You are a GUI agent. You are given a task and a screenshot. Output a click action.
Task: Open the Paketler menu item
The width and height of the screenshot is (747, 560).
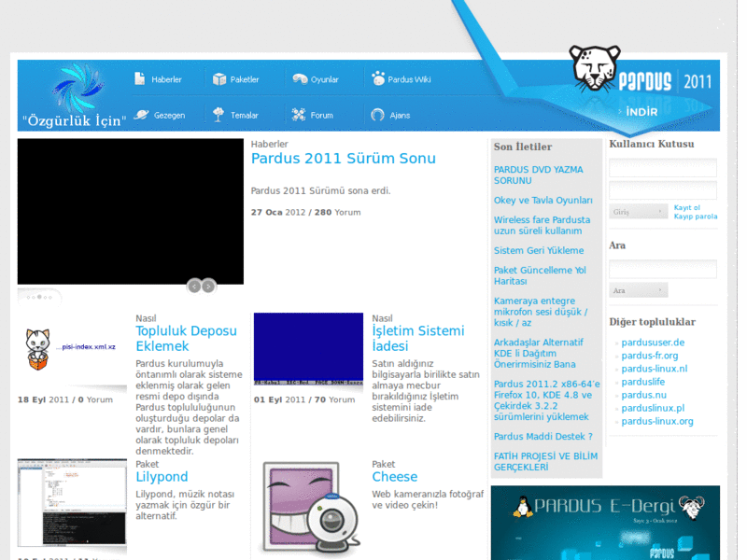click(x=245, y=79)
